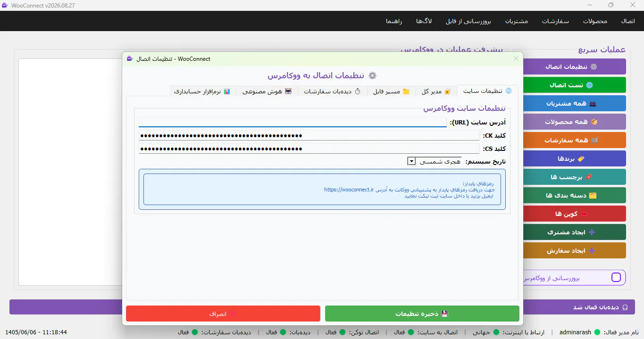Focus the آدرس سایت URL field

[x=293, y=122]
